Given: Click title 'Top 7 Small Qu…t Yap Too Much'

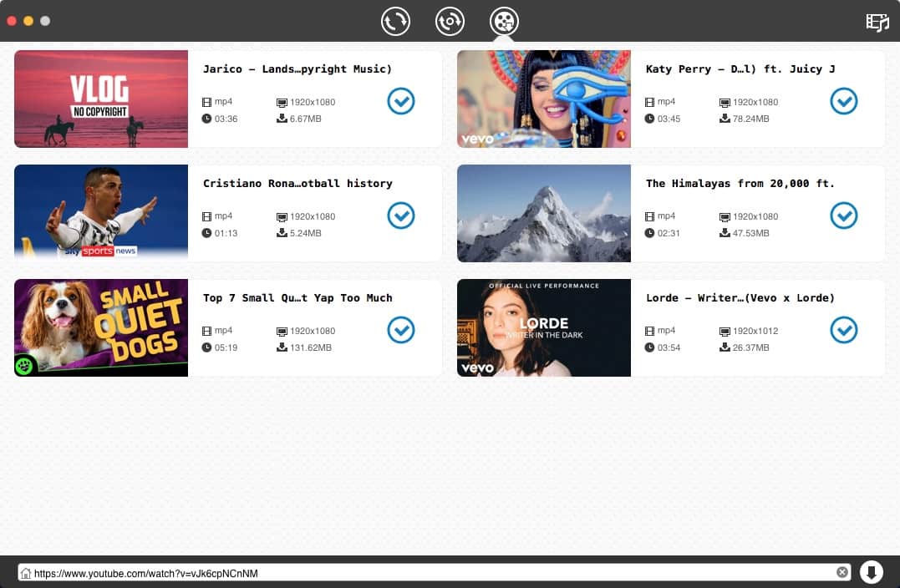Looking at the screenshot, I should click(297, 297).
